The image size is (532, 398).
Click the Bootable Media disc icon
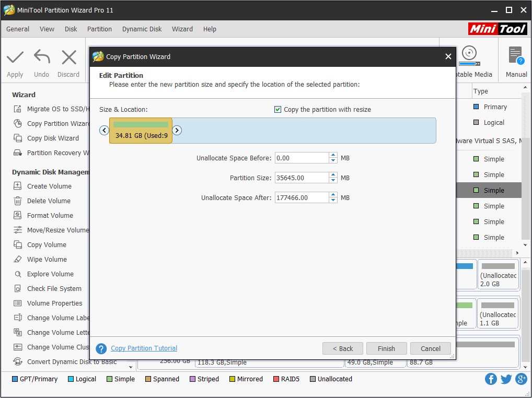[x=469, y=55]
